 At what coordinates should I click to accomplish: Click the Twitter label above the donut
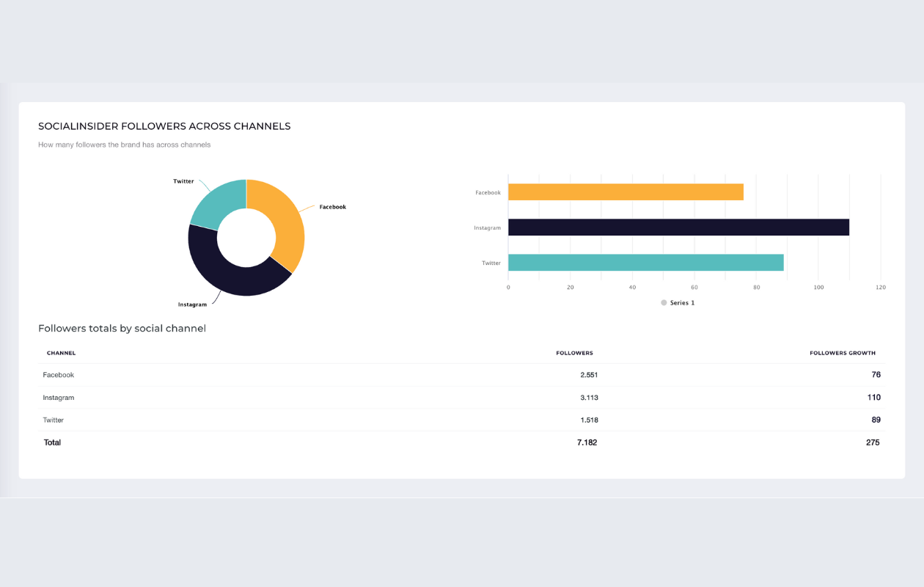pyautogui.click(x=183, y=181)
